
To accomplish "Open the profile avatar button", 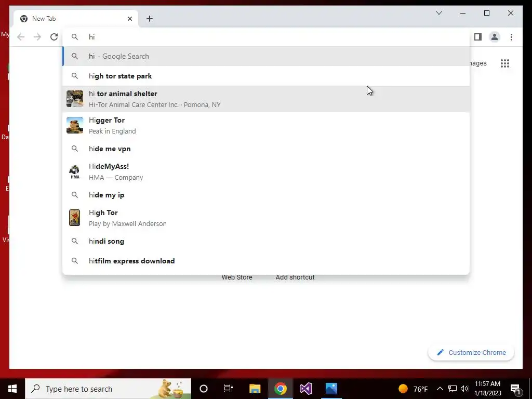I will pos(495,37).
